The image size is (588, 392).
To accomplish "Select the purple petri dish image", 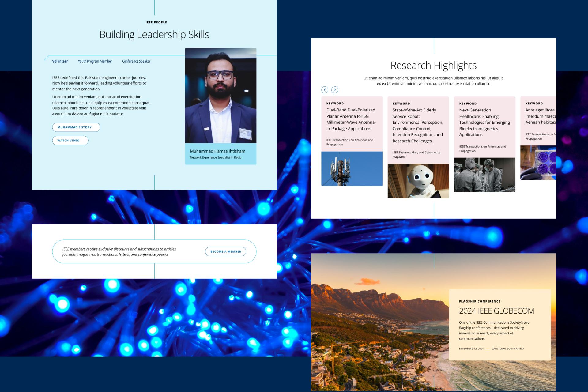I will pyautogui.click(x=538, y=163).
